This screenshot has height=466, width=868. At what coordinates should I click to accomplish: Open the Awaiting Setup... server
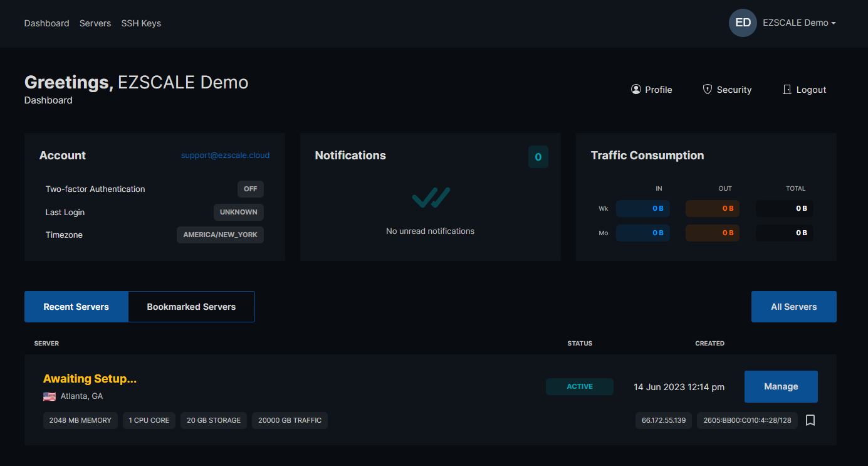tap(90, 379)
